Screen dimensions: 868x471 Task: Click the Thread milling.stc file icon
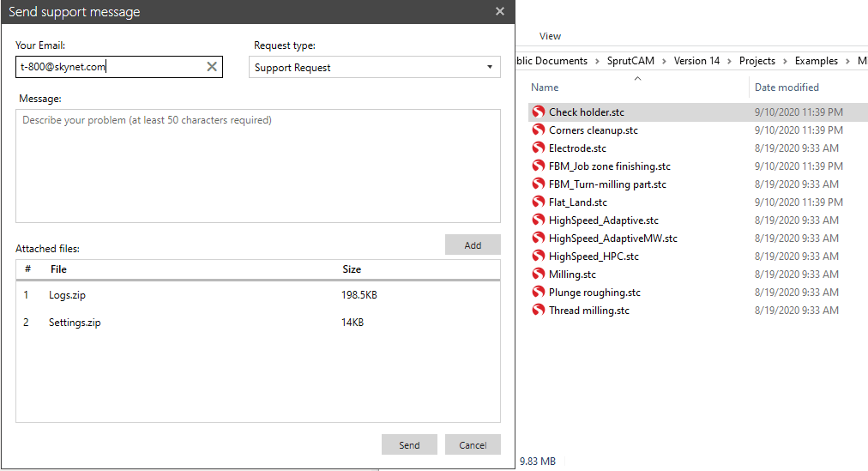538,310
